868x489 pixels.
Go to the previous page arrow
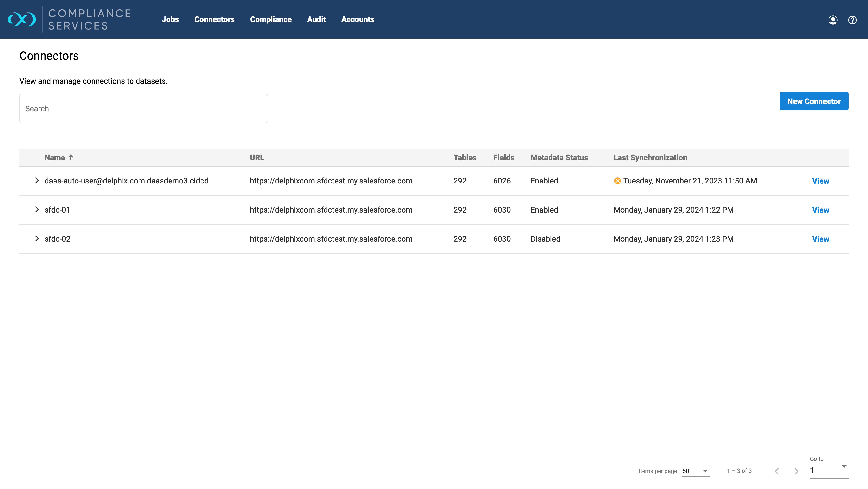pos(777,471)
